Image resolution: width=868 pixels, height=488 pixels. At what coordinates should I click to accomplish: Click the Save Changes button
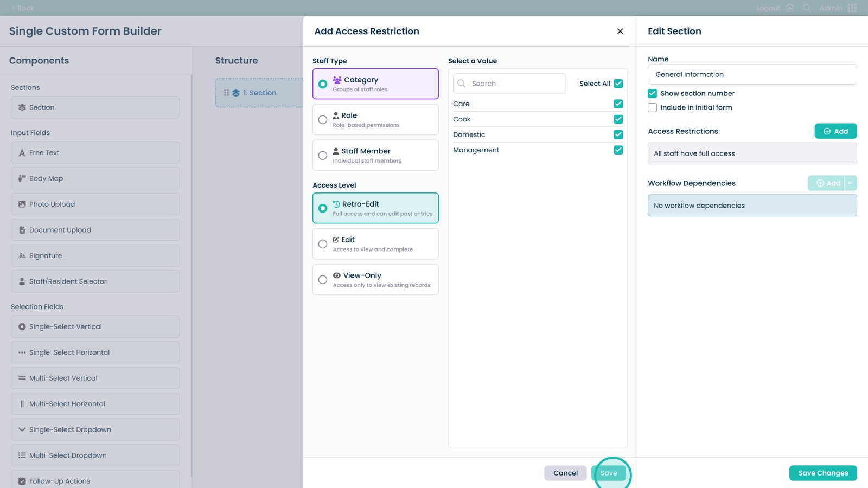tap(822, 473)
